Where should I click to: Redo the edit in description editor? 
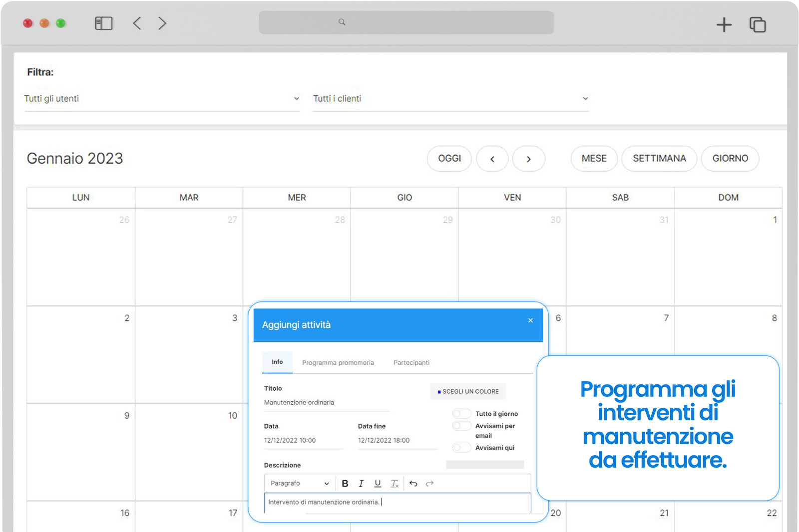[x=429, y=484]
